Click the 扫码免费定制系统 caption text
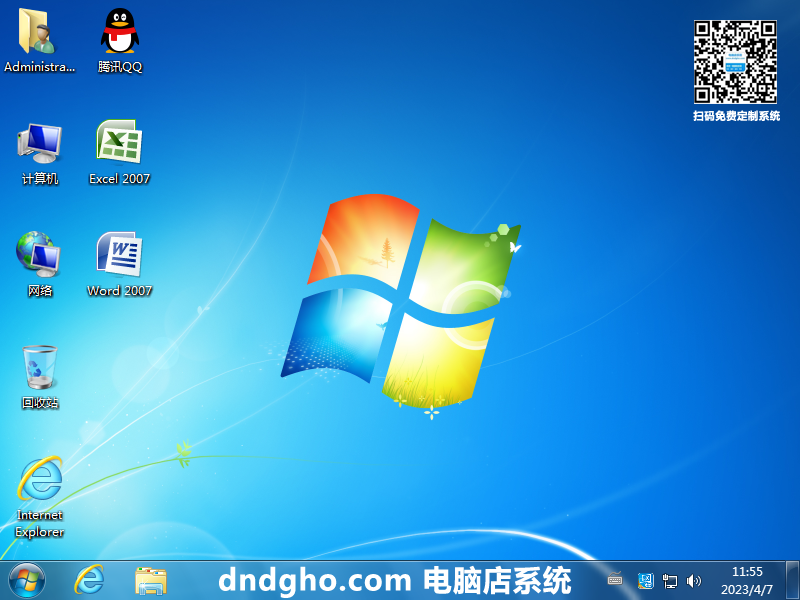Screen dimensions: 800x600 pos(736,116)
